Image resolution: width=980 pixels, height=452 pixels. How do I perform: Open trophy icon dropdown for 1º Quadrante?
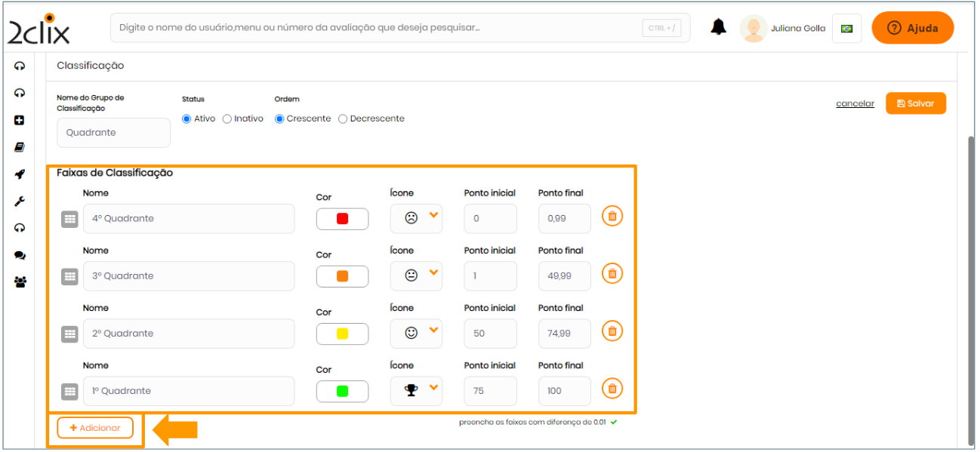(x=417, y=391)
